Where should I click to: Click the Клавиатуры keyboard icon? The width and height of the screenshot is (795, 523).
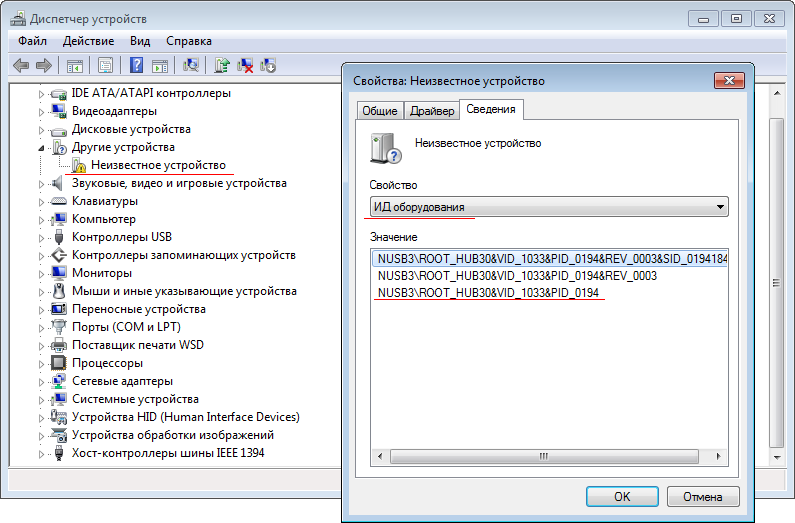[59, 201]
